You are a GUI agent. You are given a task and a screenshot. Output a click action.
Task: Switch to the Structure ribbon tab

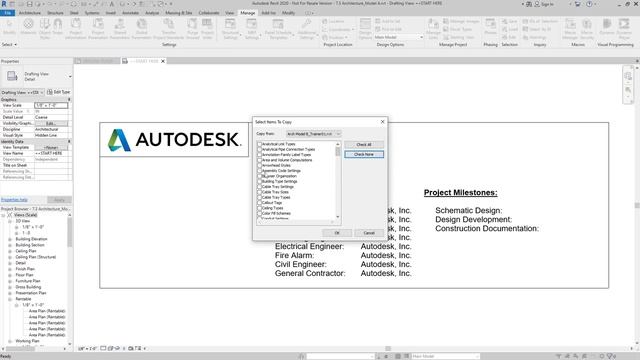55,13
